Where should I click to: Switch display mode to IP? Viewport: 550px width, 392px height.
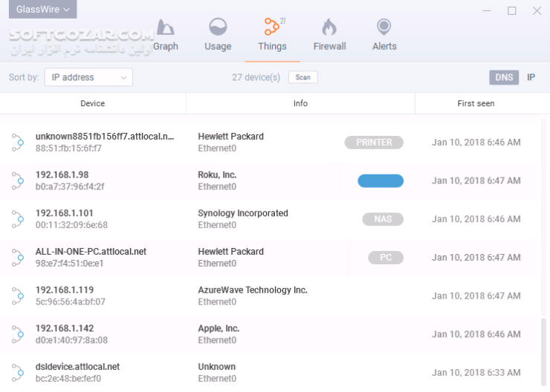coord(531,77)
